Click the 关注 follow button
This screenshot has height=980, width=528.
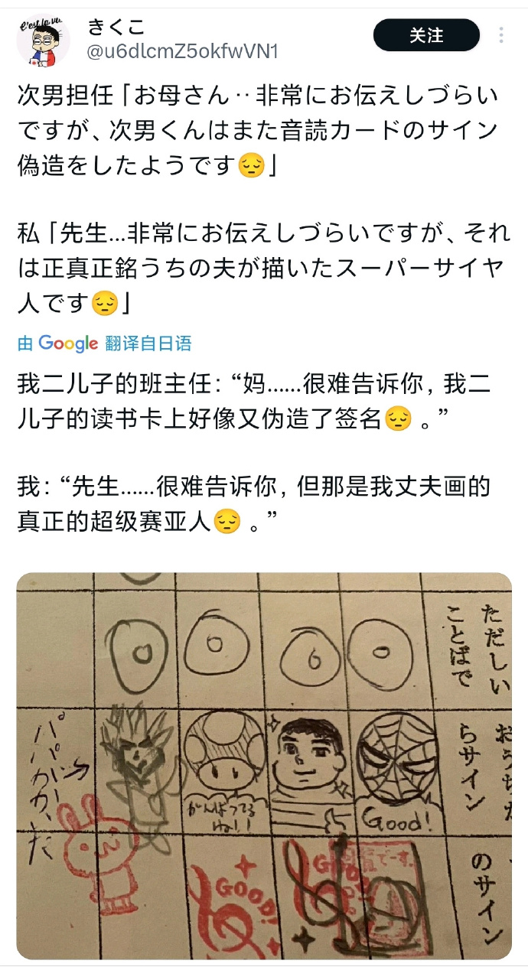pyautogui.click(x=426, y=35)
